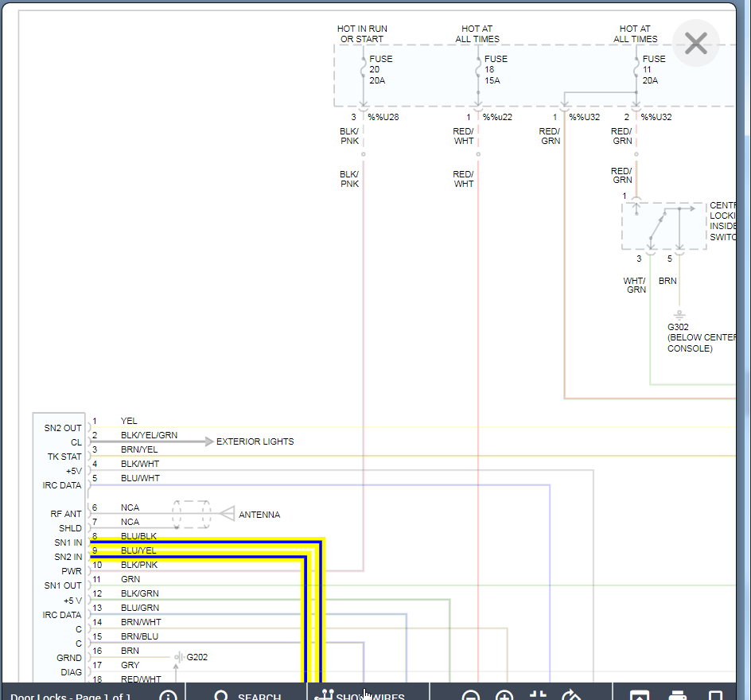This screenshot has height=700, width=751.
Task: Close the wiring diagram viewer
Action: [x=695, y=43]
